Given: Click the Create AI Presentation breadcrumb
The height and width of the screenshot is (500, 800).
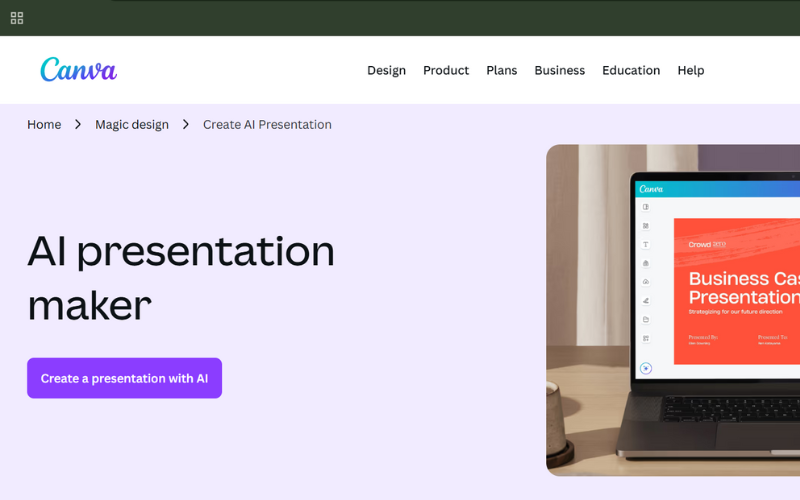Looking at the screenshot, I should pos(267,124).
